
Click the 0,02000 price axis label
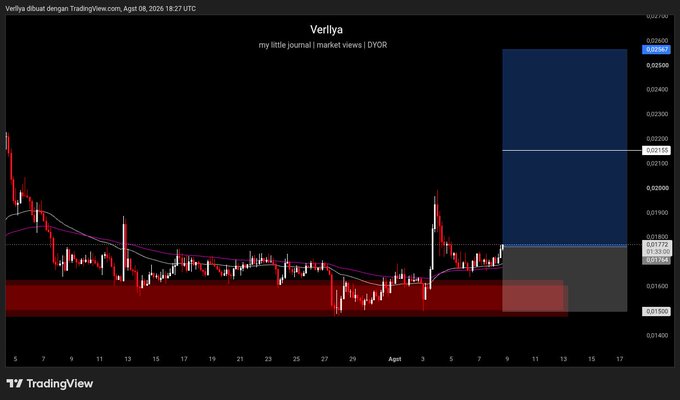(x=657, y=188)
